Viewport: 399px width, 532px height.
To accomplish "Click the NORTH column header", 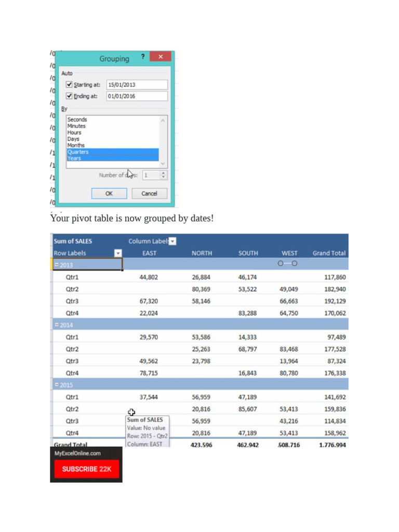I will (202, 253).
